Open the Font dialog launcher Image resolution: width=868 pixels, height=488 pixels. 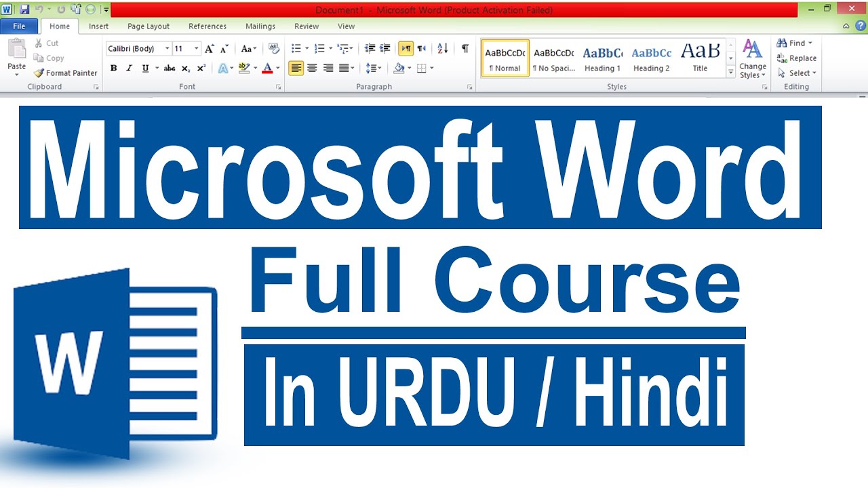point(278,87)
